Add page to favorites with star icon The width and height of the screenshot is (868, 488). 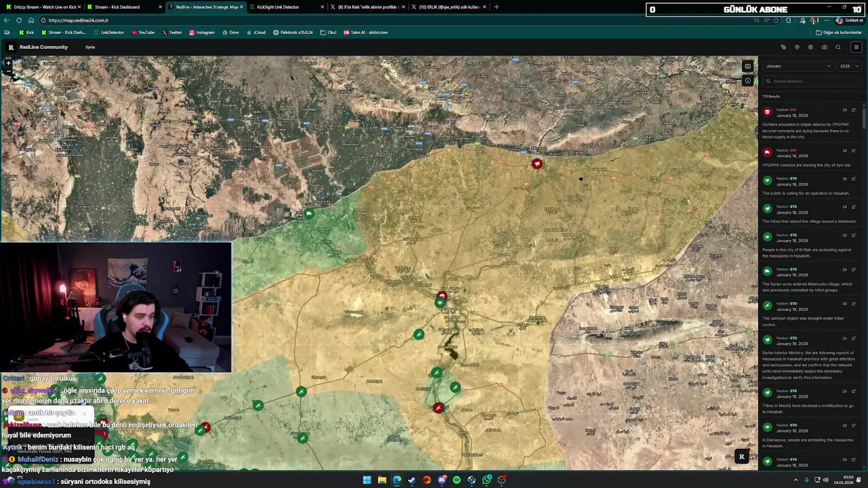coord(777,20)
